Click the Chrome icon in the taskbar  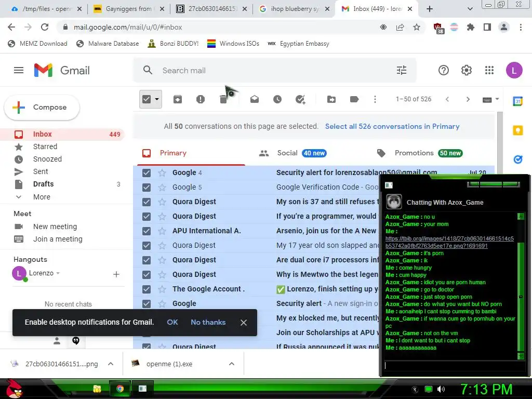point(120,389)
